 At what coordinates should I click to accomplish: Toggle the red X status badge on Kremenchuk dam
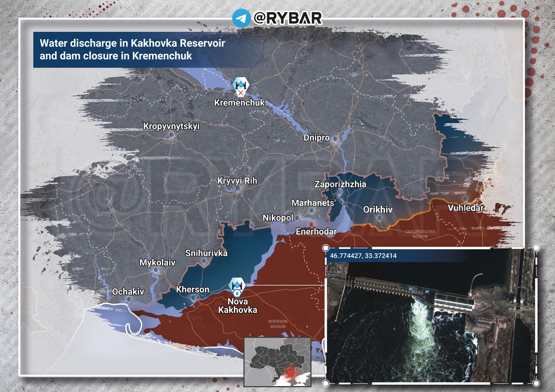[241, 92]
